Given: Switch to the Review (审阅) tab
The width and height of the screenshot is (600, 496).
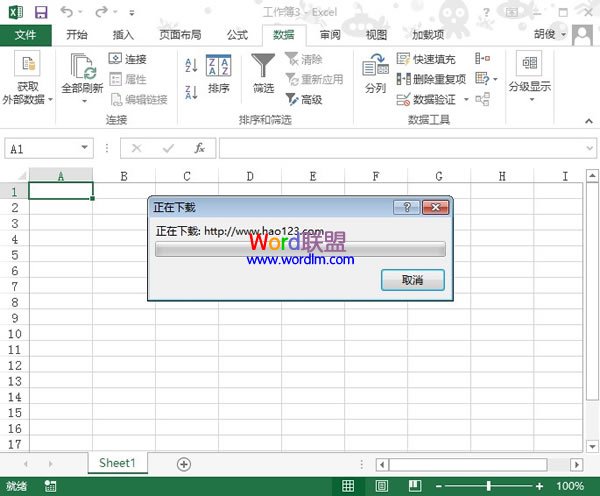Looking at the screenshot, I should point(330,35).
